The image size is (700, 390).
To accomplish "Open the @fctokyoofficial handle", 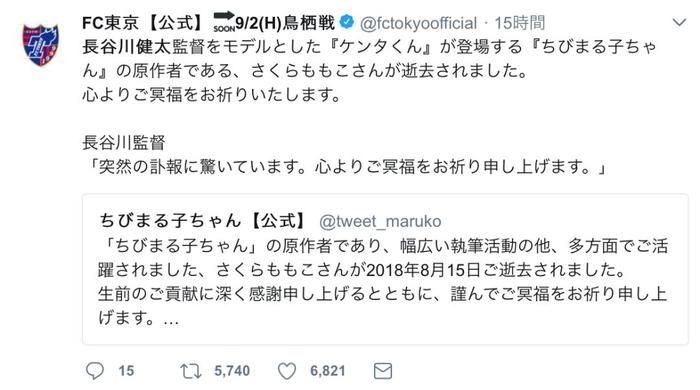I will click(x=418, y=23).
